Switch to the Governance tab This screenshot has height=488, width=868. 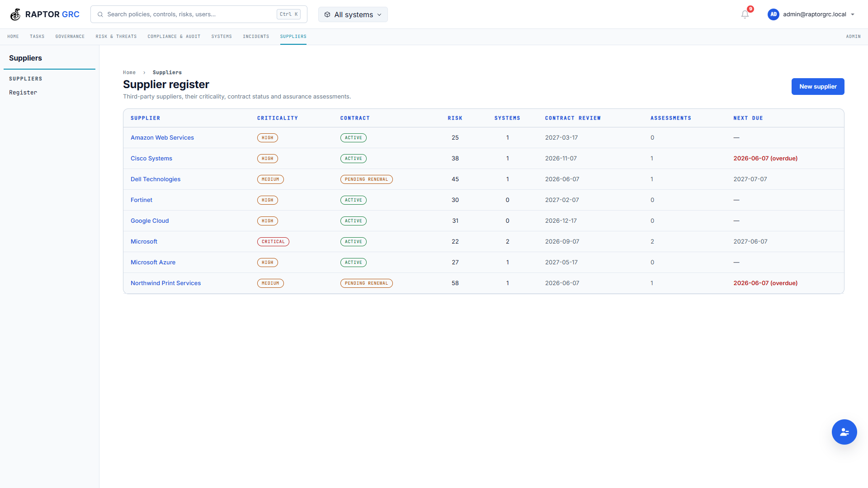coord(70,37)
